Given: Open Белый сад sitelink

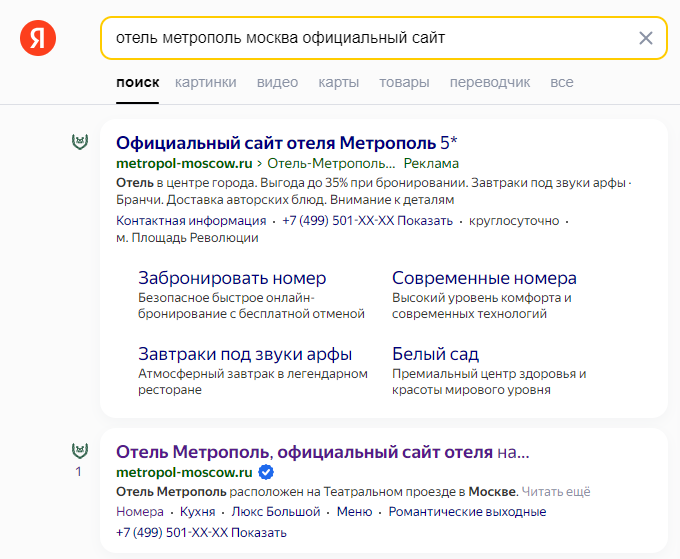Looking at the screenshot, I should [x=435, y=354].
